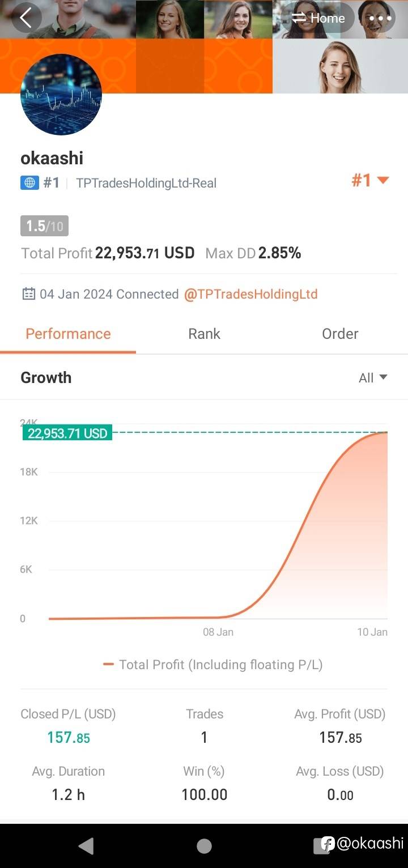Viewport: 408px width, 868px height.
Task: Expand the All time range dropdown
Action: (x=372, y=378)
